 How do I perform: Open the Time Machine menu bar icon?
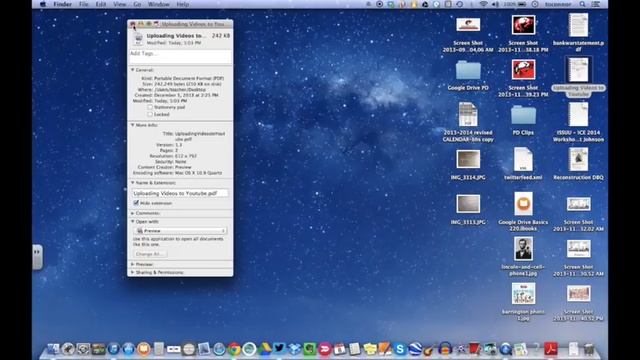point(460,4)
